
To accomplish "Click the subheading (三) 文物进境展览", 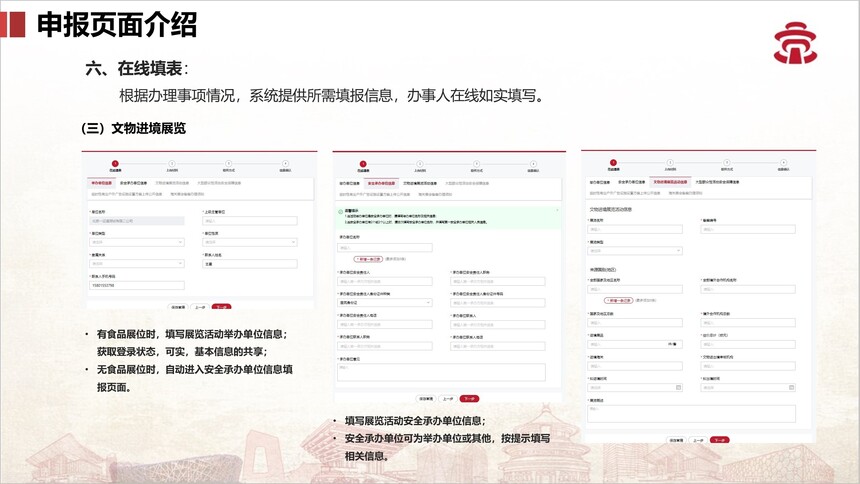I will click(x=133, y=128).
